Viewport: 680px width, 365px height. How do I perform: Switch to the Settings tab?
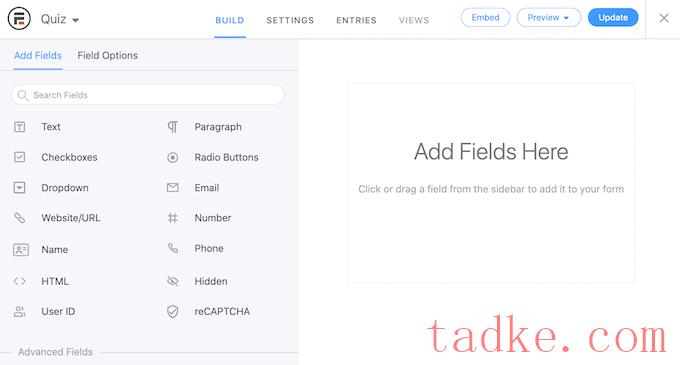290,20
